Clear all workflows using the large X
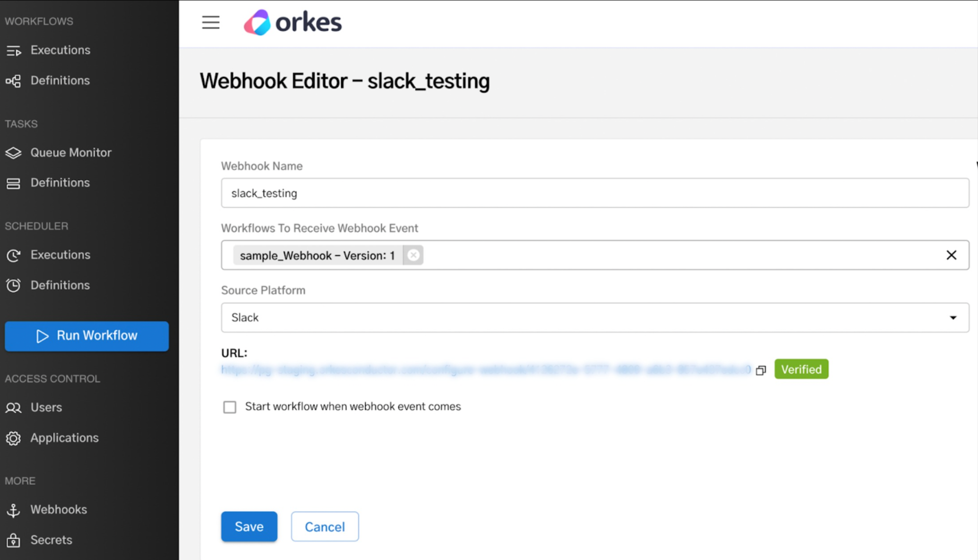The height and width of the screenshot is (560, 978). (x=952, y=255)
